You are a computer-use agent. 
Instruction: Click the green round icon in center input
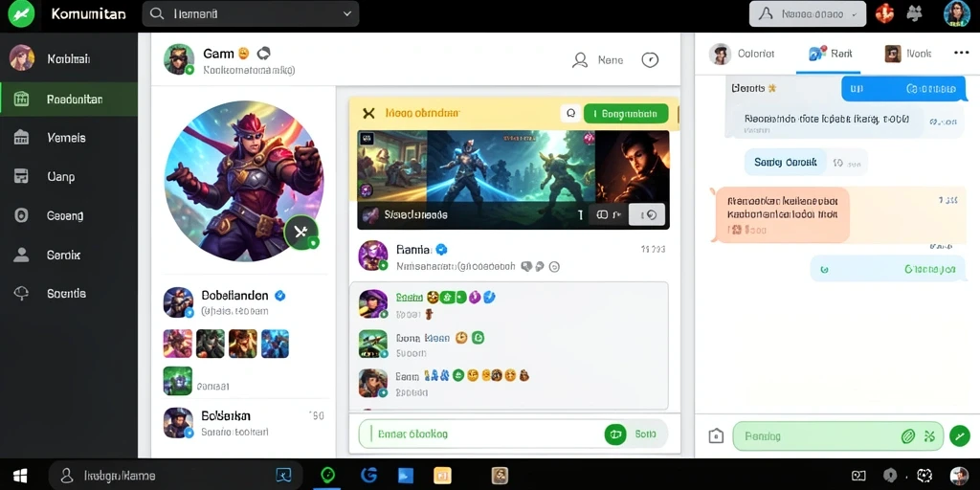coord(615,434)
